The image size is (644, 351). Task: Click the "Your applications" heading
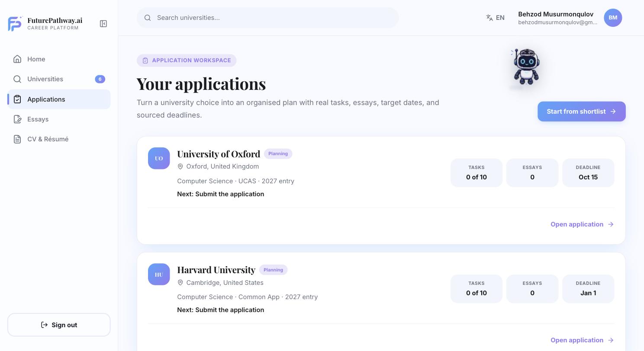coord(201,84)
